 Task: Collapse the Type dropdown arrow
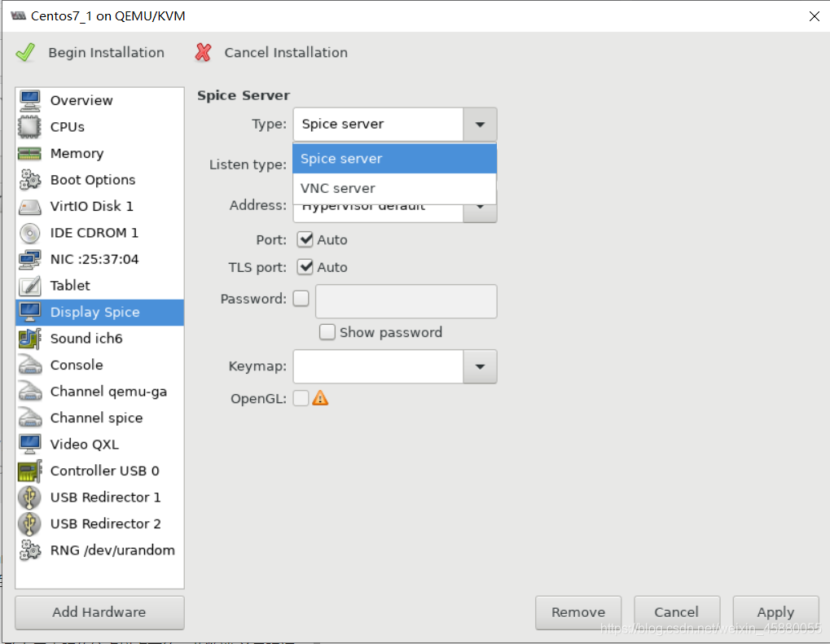480,125
